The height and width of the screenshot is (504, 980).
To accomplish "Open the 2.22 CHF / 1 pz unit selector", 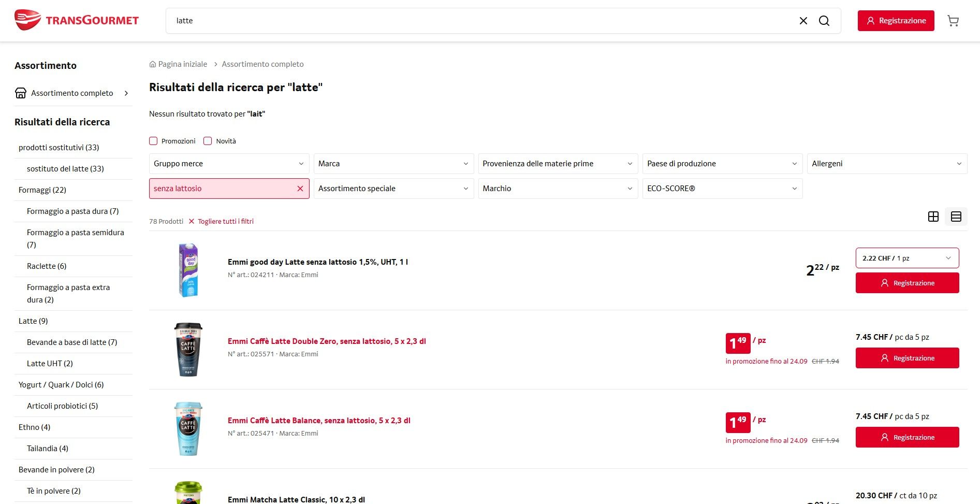I will [908, 258].
